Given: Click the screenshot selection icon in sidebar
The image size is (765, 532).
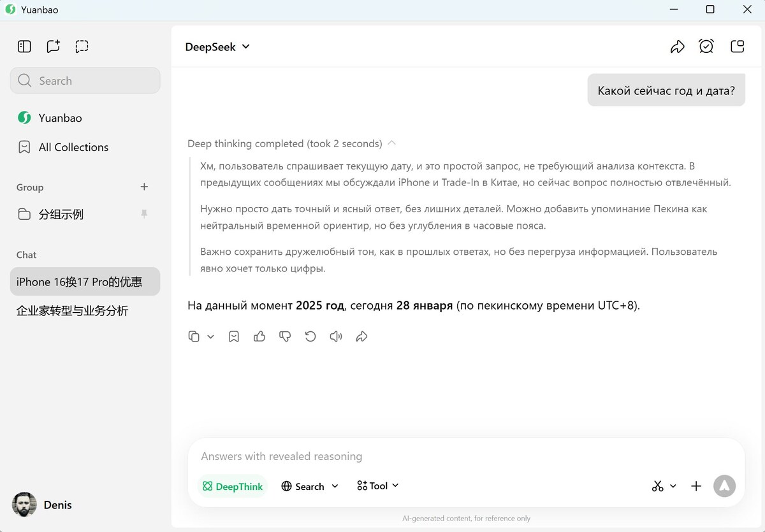Looking at the screenshot, I should (x=82, y=46).
